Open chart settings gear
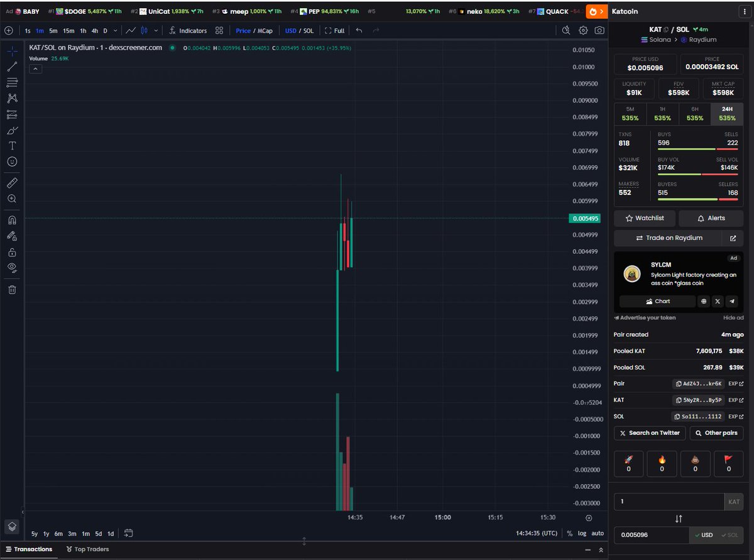The height and width of the screenshot is (560, 754). point(583,30)
